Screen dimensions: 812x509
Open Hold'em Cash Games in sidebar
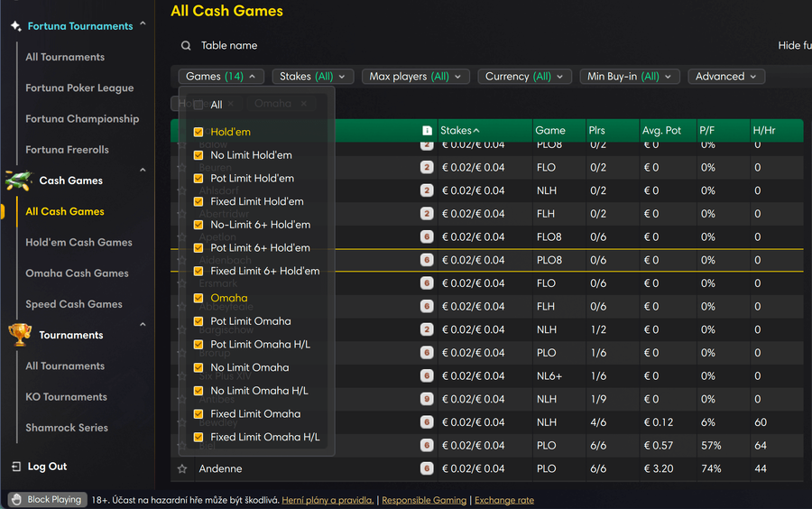coord(78,243)
